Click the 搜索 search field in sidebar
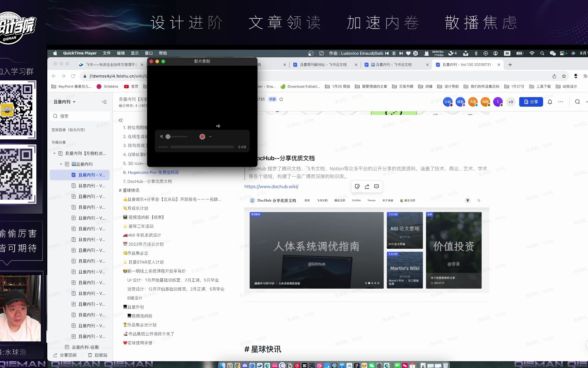This screenshot has width=588, height=368. [80, 116]
